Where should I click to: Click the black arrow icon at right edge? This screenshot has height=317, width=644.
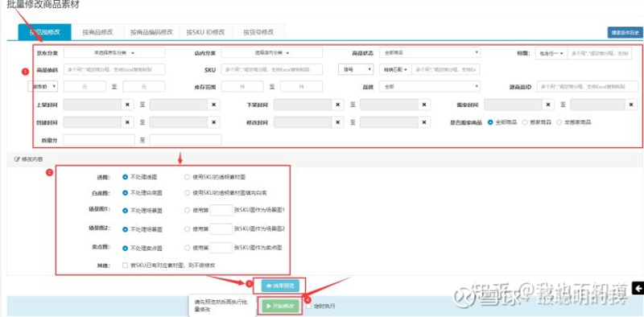click(x=638, y=288)
